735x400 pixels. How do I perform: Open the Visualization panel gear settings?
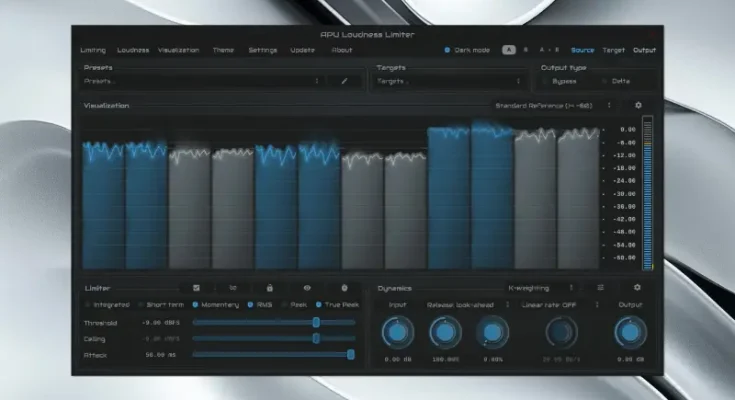point(638,105)
